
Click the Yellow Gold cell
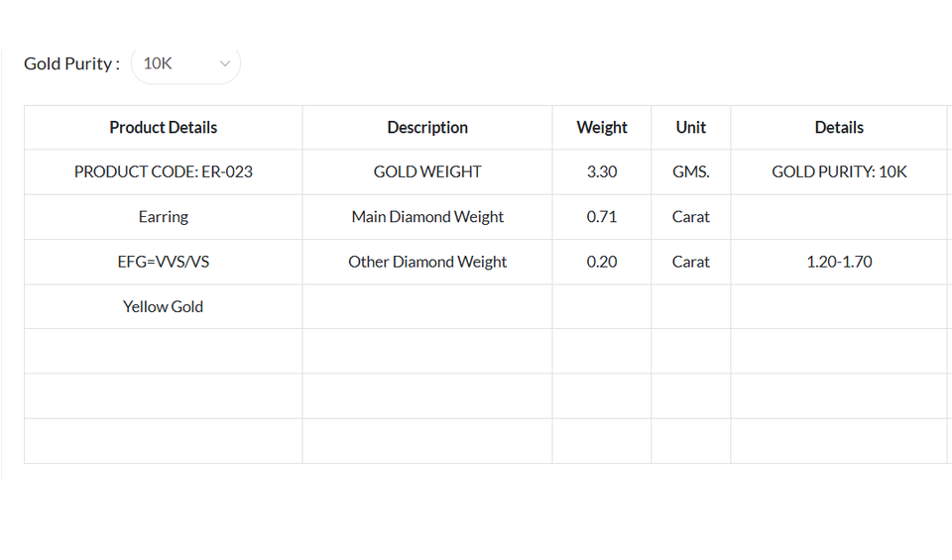164,306
